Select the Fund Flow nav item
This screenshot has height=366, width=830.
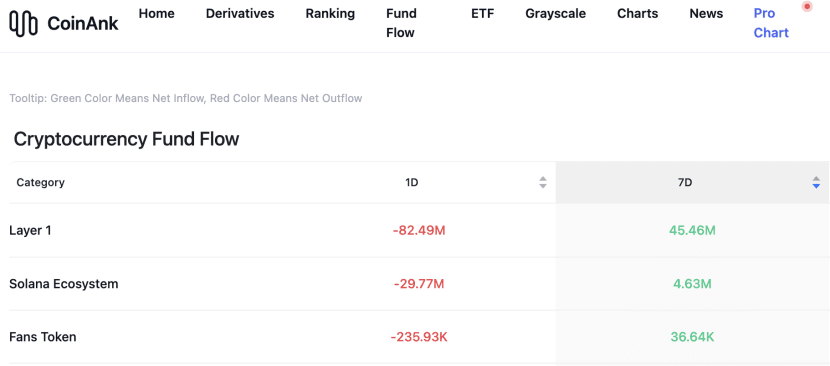401,23
